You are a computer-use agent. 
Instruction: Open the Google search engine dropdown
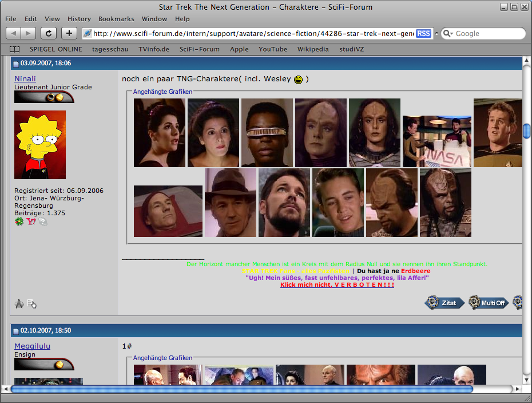447,34
